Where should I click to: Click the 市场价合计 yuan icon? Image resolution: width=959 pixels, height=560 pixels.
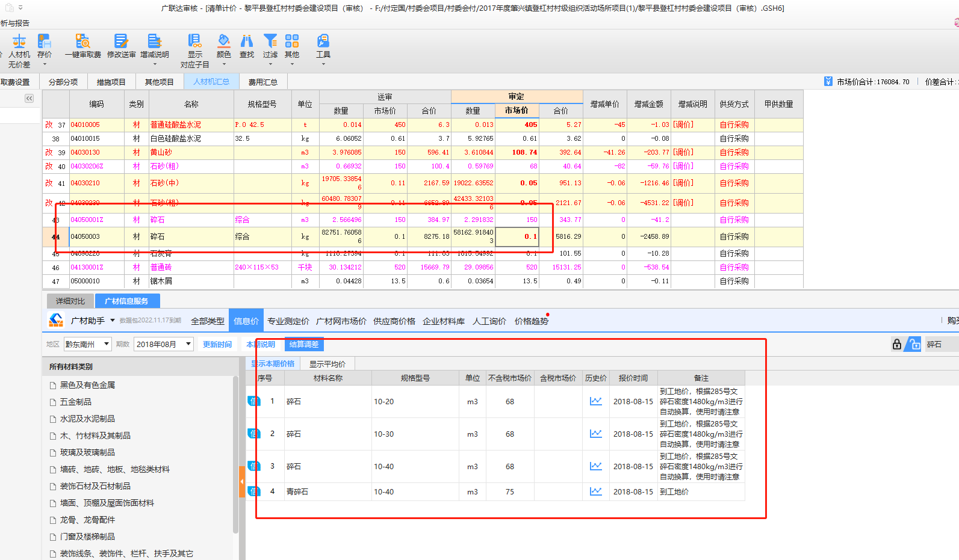click(x=828, y=82)
